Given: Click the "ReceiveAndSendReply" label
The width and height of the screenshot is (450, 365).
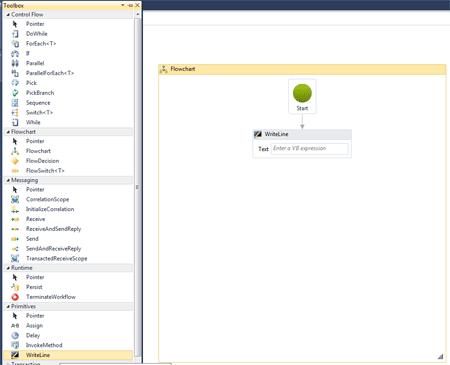Looking at the screenshot, I should coord(54,229).
